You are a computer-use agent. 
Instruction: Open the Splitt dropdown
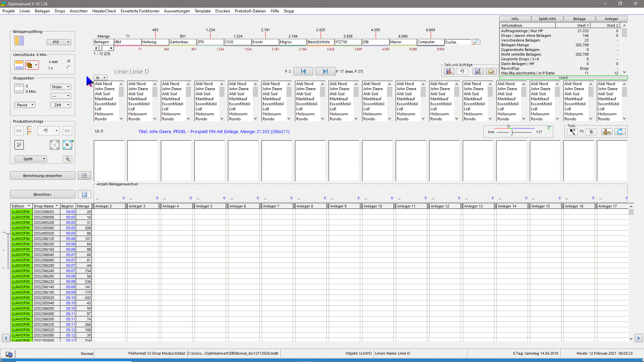[31, 159]
